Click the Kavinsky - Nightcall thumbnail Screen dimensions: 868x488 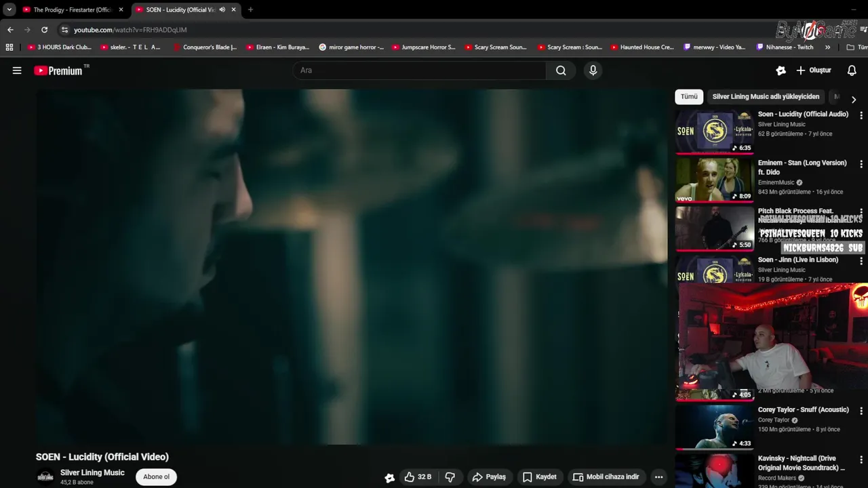[x=715, y=471]
